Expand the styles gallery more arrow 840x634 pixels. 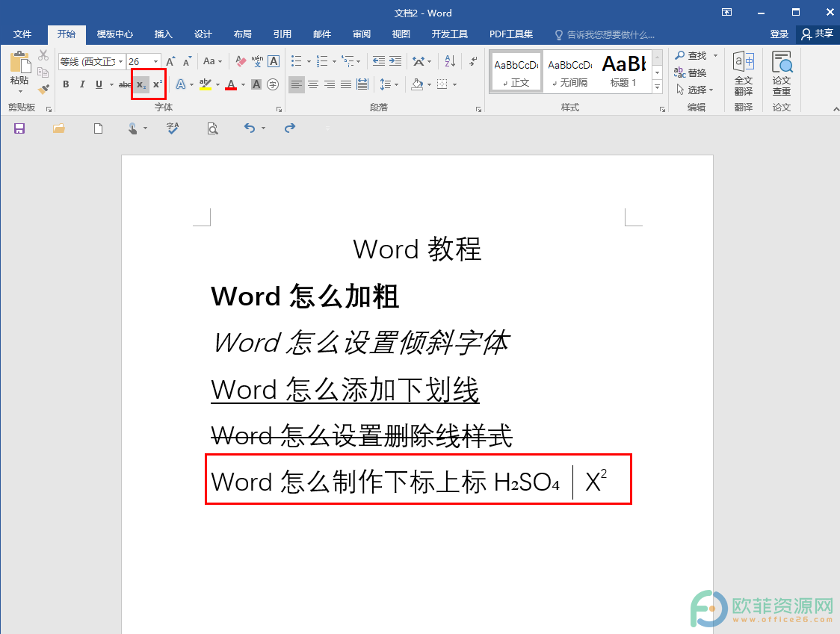(658, 87)
